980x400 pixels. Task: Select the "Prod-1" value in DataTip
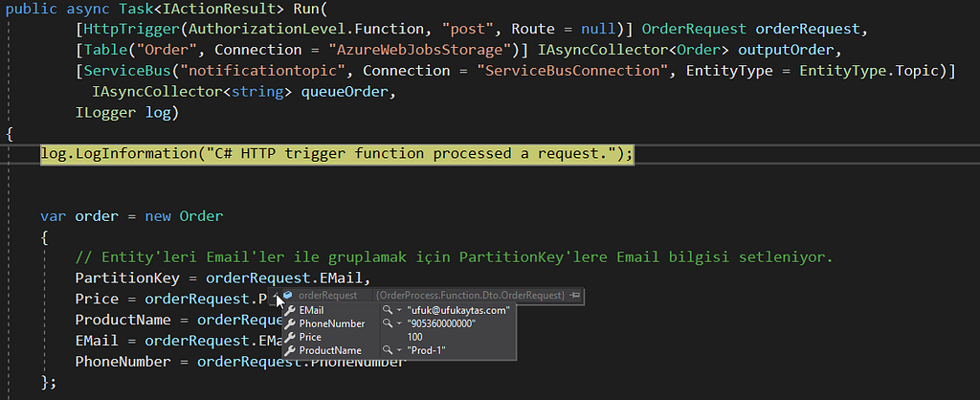pos(426,350)
